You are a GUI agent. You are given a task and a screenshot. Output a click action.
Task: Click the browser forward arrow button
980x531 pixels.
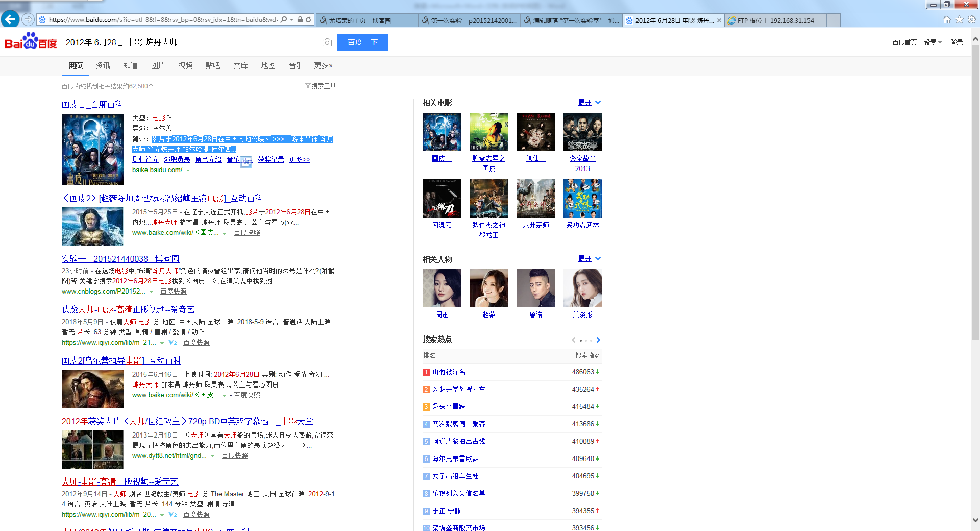click(28, 20)
